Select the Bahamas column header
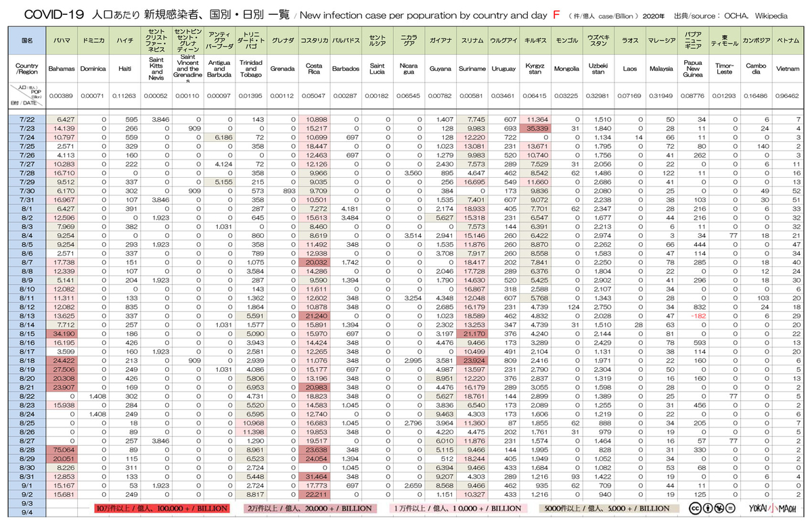 coord(62,69)
